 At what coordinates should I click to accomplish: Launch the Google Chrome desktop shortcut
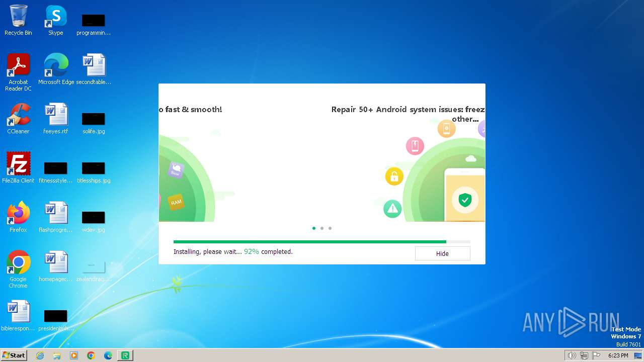point(18,269)
